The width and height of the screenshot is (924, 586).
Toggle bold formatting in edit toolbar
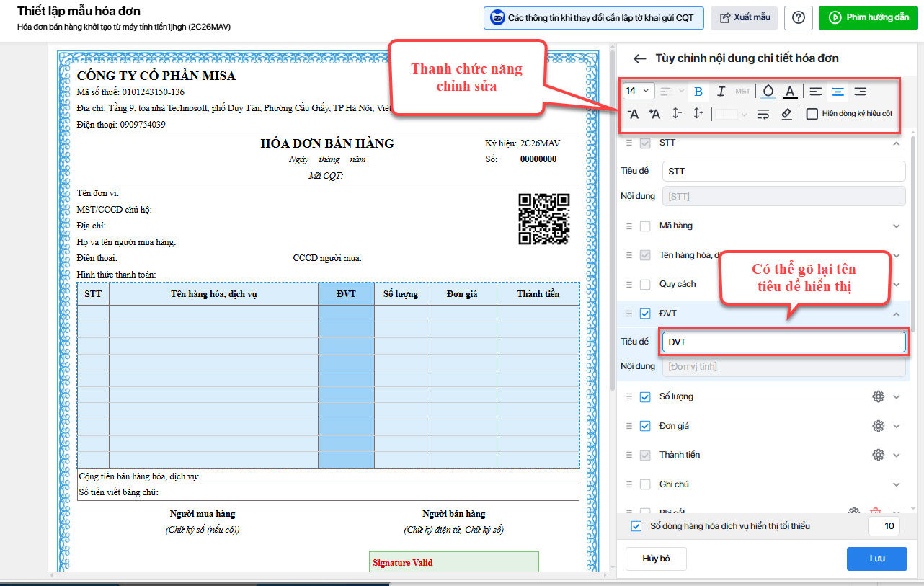698,92
